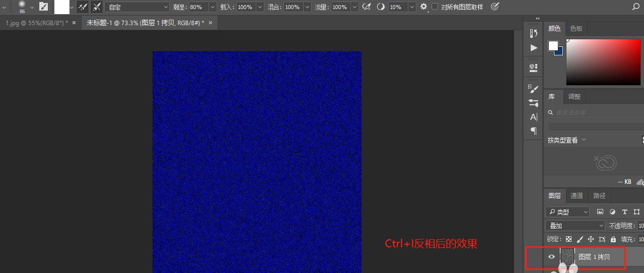Click the 混合 100% value field

(x=293, y=7)
